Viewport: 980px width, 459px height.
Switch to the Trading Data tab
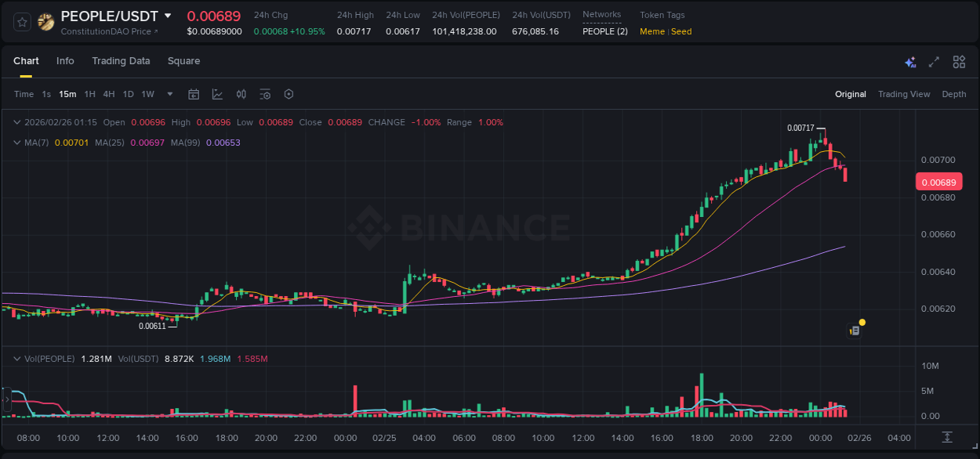click(121, 61)
